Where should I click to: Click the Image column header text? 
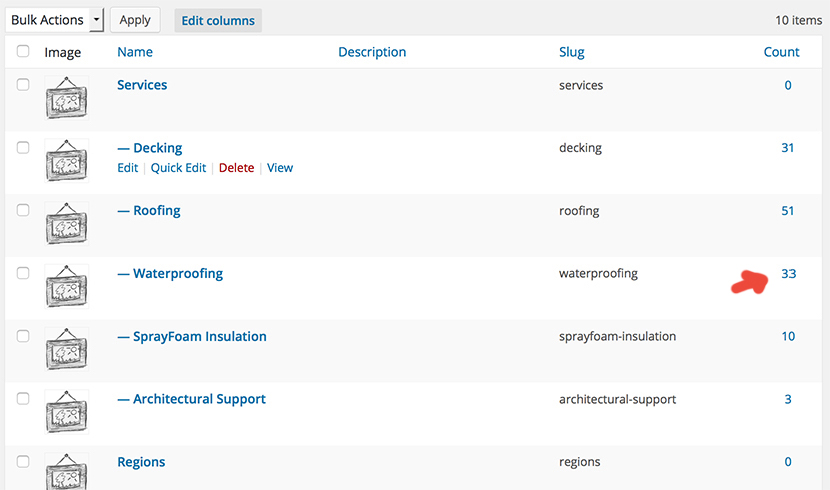[62, 52]
